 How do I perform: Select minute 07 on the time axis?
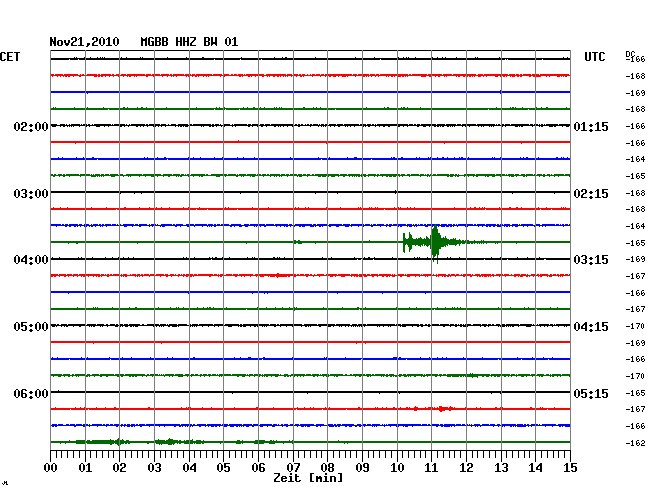(293, 467)
